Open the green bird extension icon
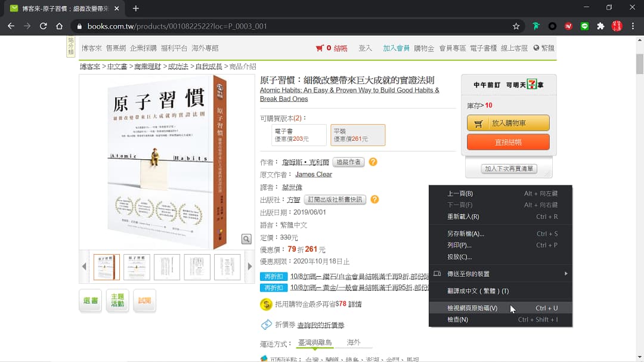Viewport: 644px width, 362px height. 536,26
